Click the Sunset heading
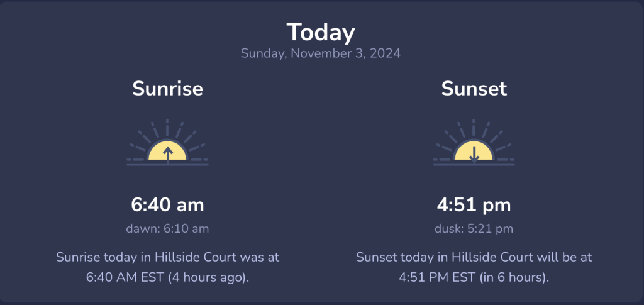Screen dimensions: 644x305 click(x=474, y=89)
